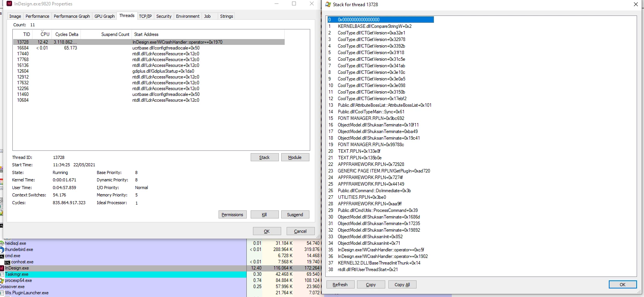The image size is (644, 297).
Task: Select Public.dll!CoolTypeMain::Sync+0x61 frame
Action: (371, 112)
